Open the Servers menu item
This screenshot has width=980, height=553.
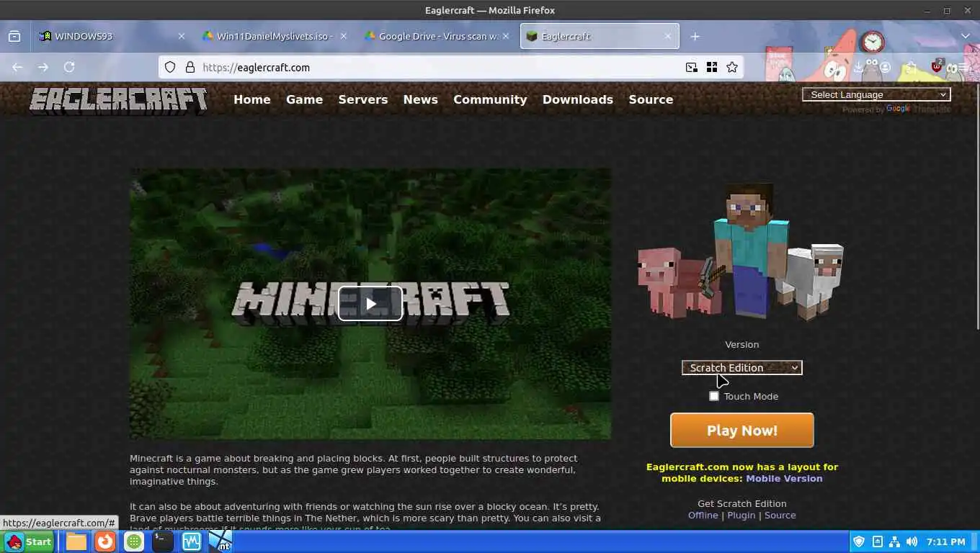click(x=363, y=99)
